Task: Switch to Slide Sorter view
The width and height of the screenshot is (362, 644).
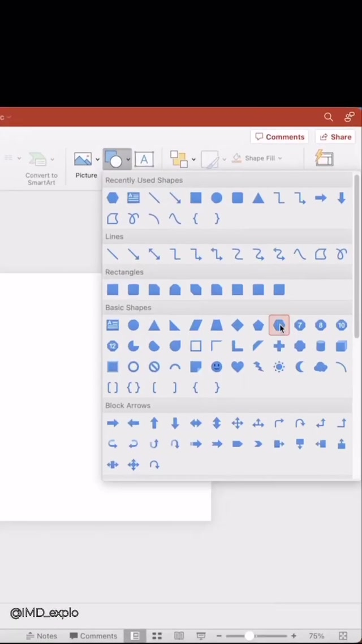Action: pos(157,636)
